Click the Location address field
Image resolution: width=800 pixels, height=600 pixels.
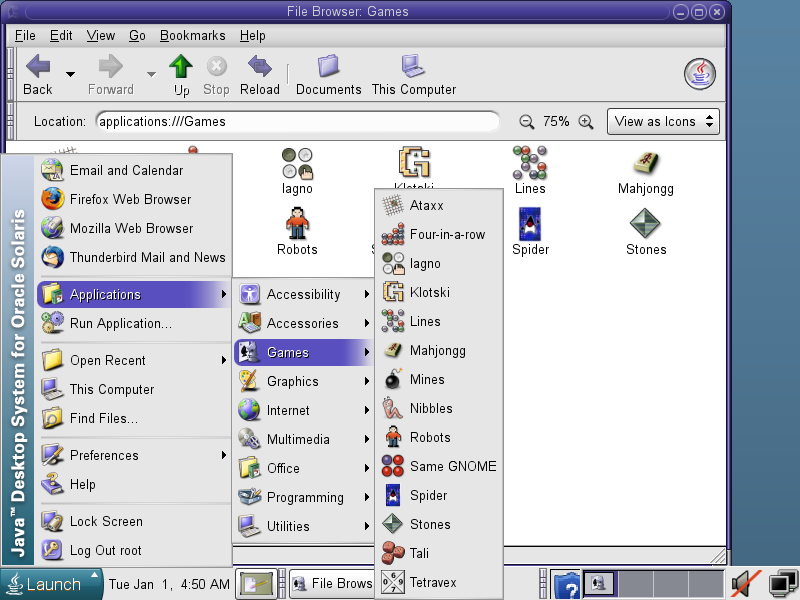tap(297, 121)
